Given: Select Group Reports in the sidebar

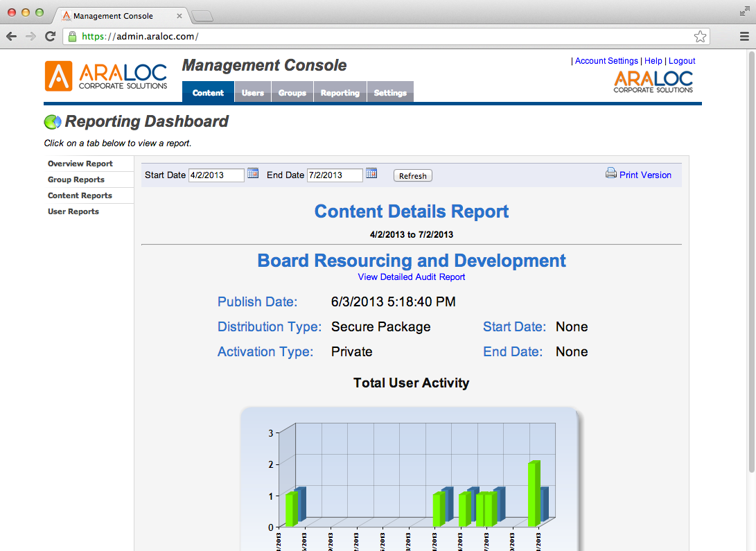Looking at the screenshot, I should [x=76, y=179].
